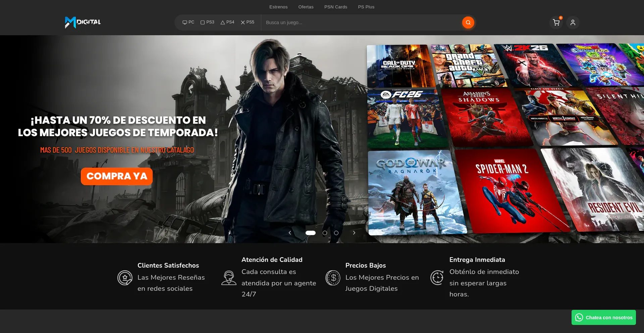The height and width of the screenshot is (333, 644).
Task: Click the 'Precios Bajos' heading
Action: click(366, 265)
